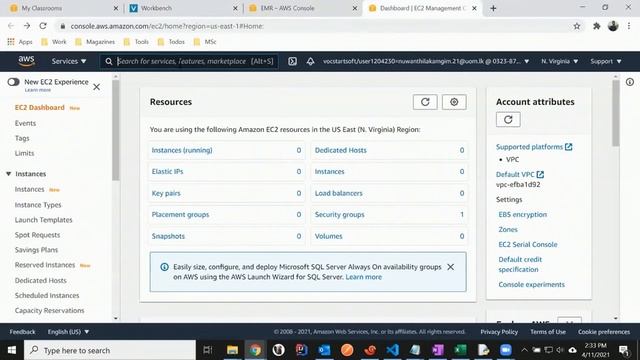Open English (US) language dropdown
The height and width of the screenshot is (360, 640).
pyautogui.click(x=68, y=332)
